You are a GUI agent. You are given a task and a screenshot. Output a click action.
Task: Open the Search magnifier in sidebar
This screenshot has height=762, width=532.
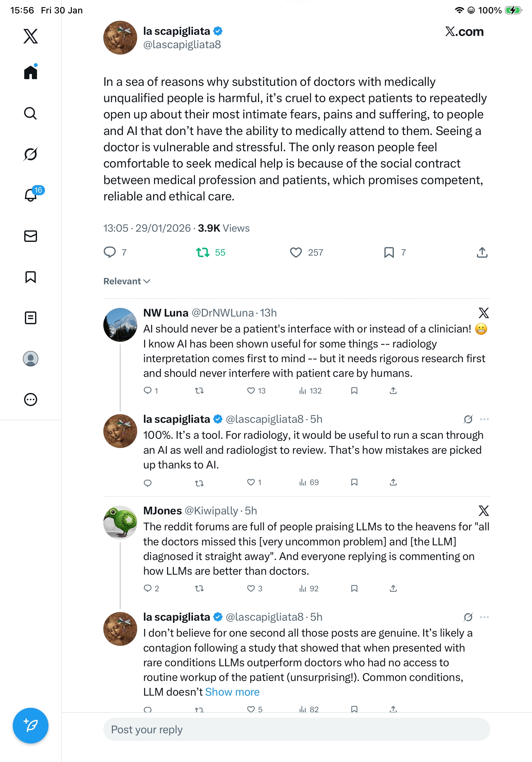click(31, 113)
